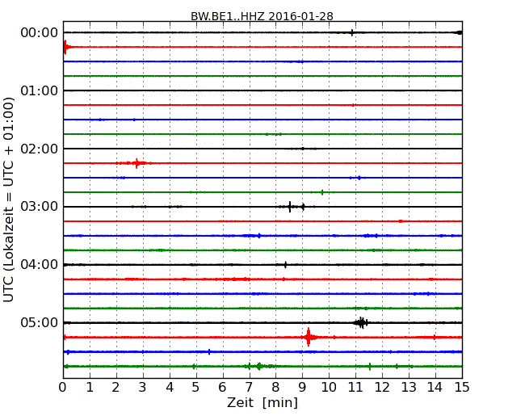Select x-axis tick label 6
Image resolution: width=525 pixels, height=420 pixels.
click(222, 388)
